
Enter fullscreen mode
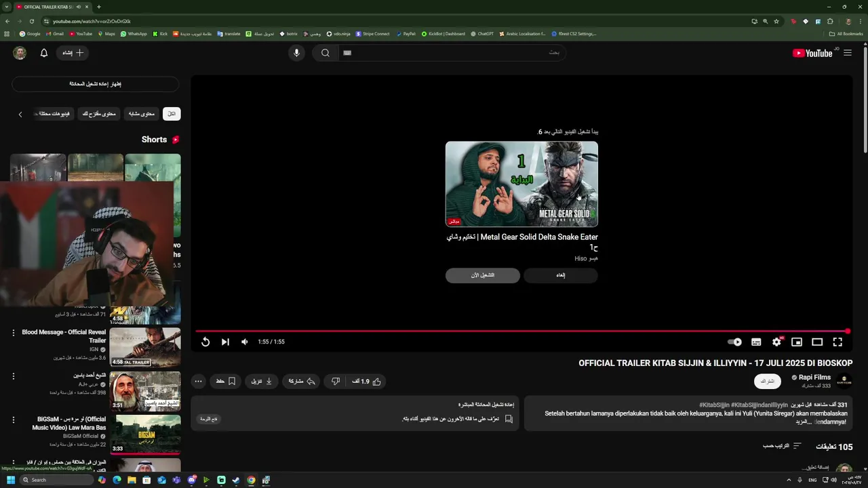837,342
